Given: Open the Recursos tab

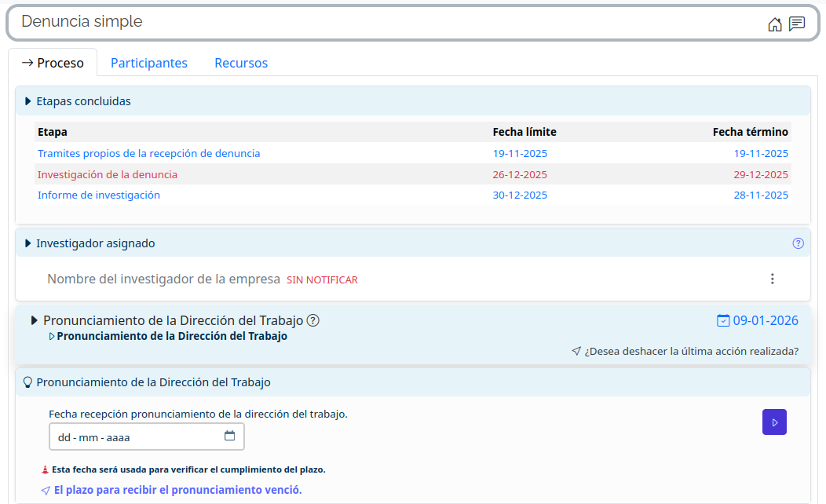Looking at the screenshot, I should point(241,63).
